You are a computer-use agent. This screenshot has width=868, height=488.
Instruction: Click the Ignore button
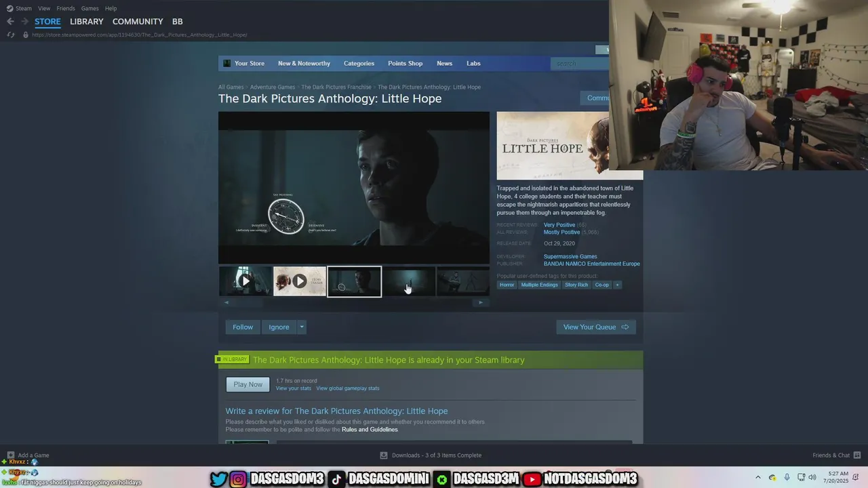tap(279, 327)
